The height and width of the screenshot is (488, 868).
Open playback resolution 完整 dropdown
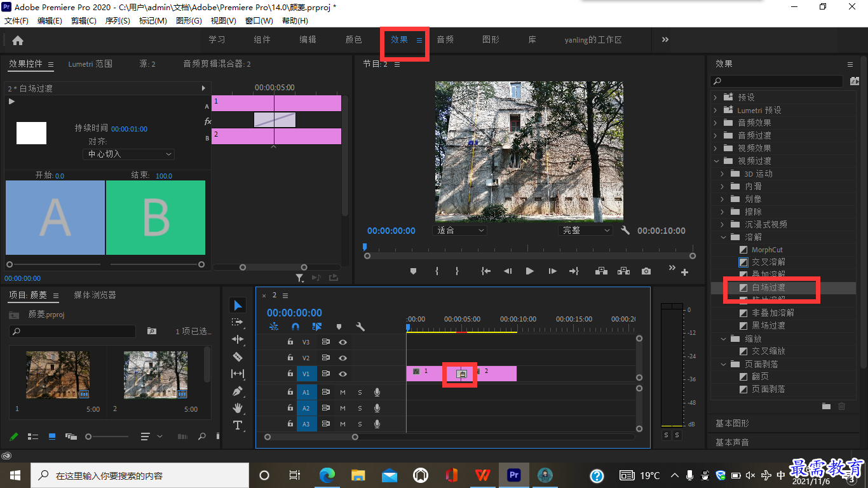point(585,230)
